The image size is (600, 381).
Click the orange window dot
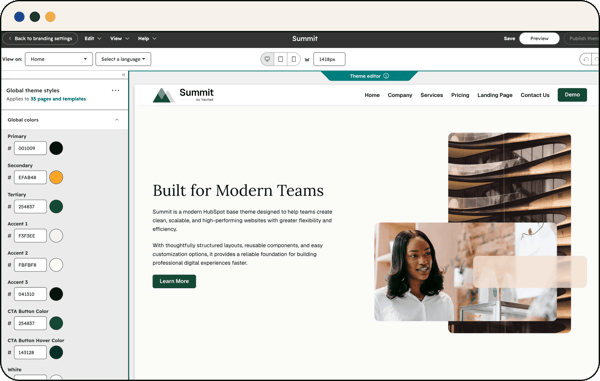click(51, 16)
